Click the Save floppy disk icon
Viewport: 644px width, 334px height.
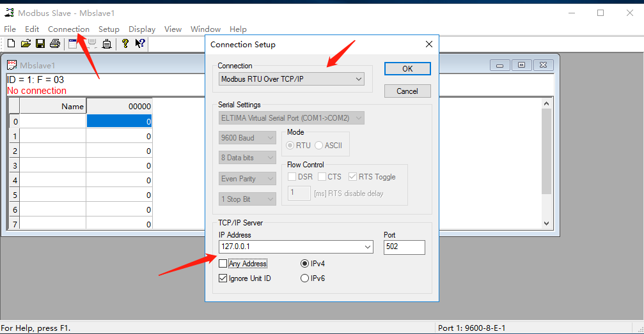(40, 43)
